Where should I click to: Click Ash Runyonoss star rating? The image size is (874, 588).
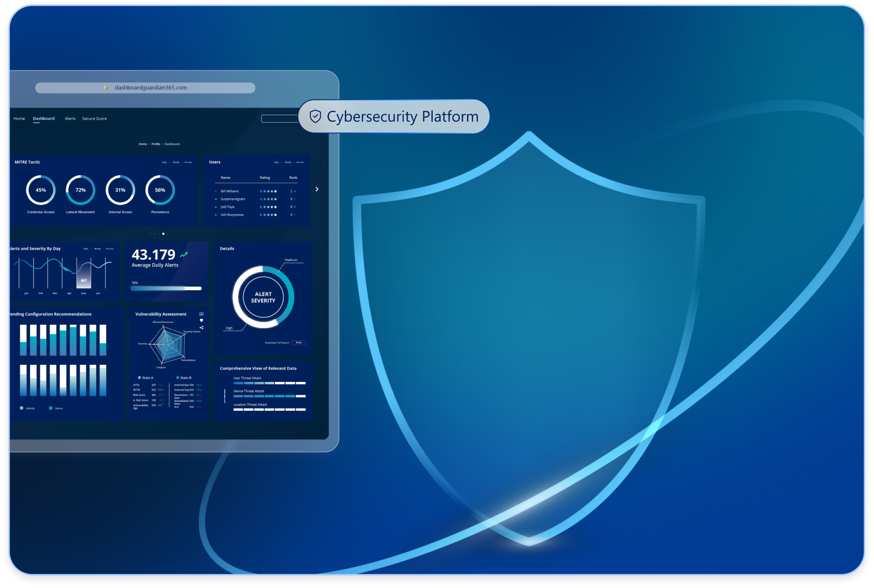tap(268, 215)
